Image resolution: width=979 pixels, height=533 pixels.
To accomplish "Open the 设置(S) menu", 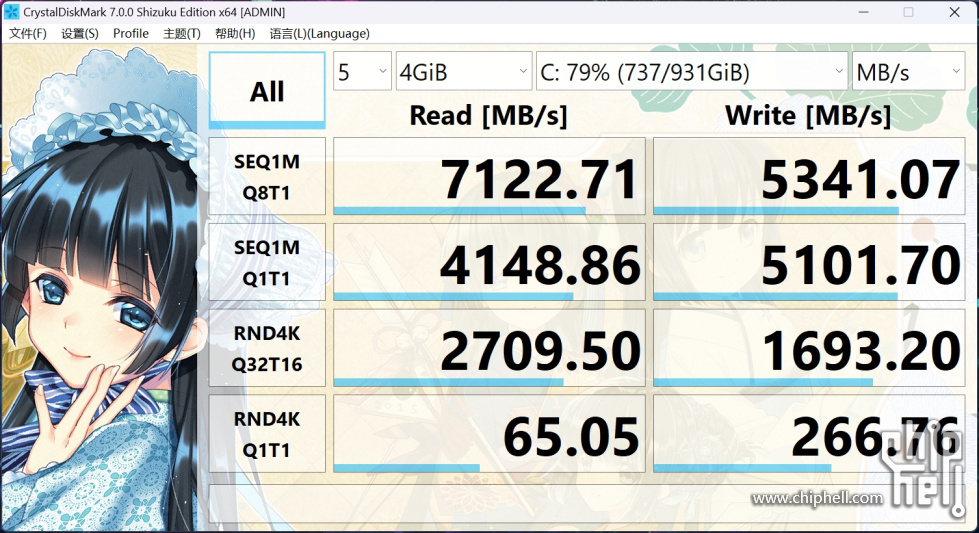I will [x=80, y=34].
